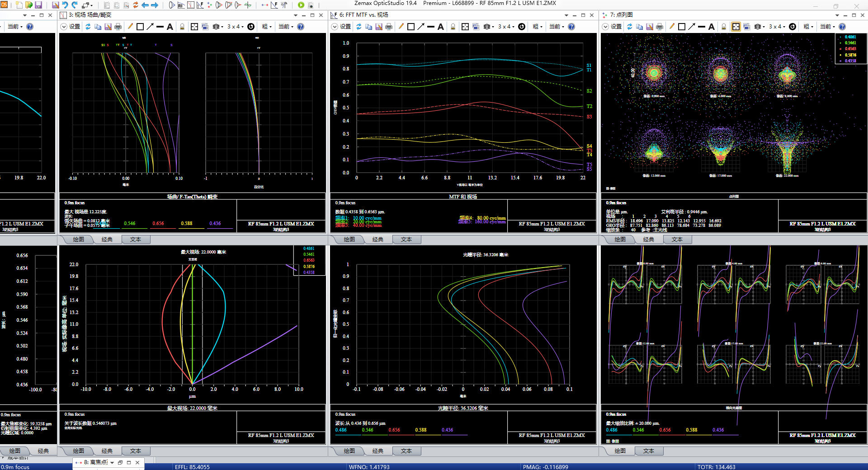Open dropdown on 8: 离焦点 tab
Screen dimensions: 868x470
pyautogui.click(x=112, y=462)
